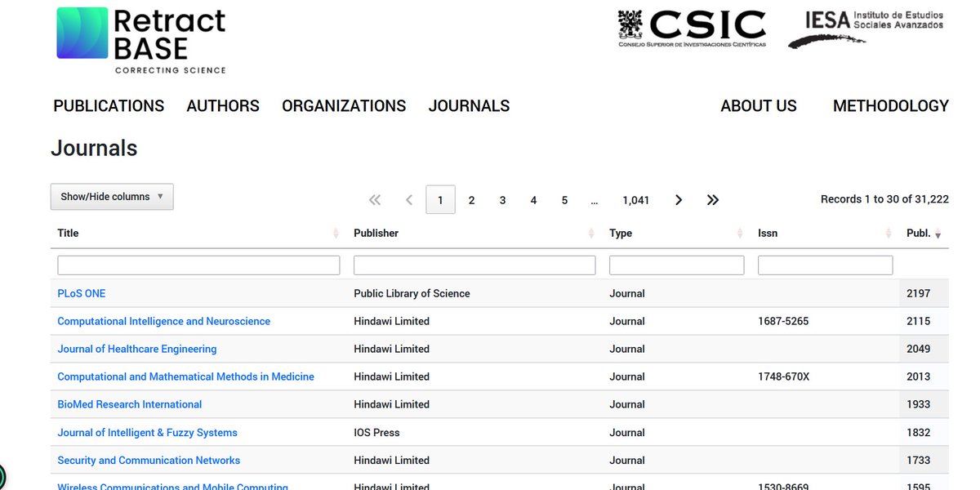
Task: Toggle sorting on the Type column
Action: click(739, 234)
